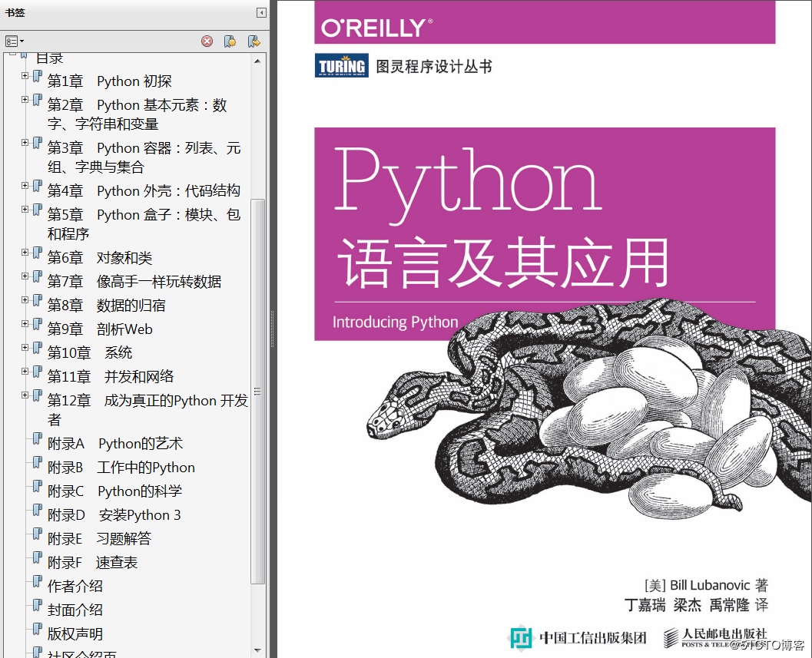The image size is (812, 658).
Task: Collapse the bookmarks panel with the arrow button
Action: click(x=261, y=12)
